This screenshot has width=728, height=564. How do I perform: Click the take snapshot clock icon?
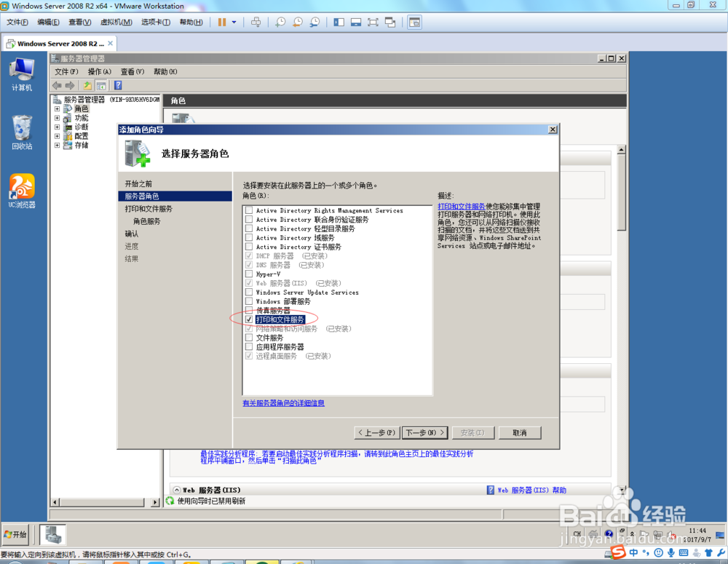click(x=280, y=23)
